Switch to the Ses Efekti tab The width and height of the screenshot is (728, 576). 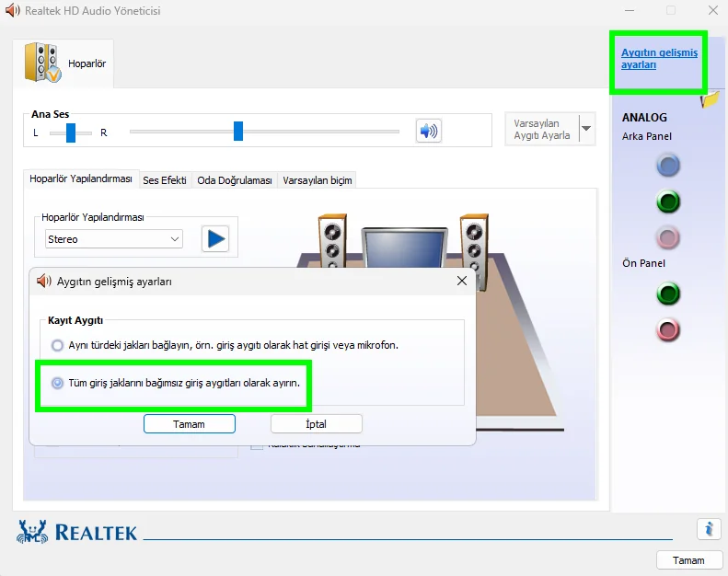[x=165, y=180]
